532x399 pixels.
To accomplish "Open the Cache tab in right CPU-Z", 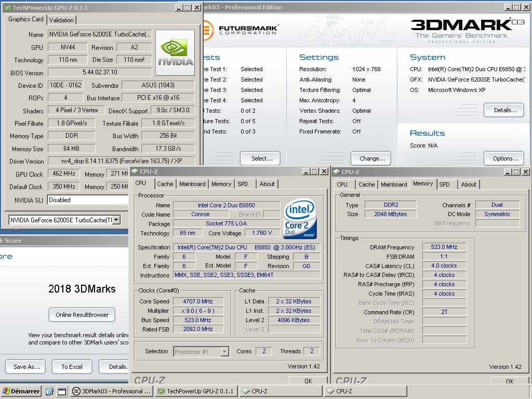I will pos(367,184).
